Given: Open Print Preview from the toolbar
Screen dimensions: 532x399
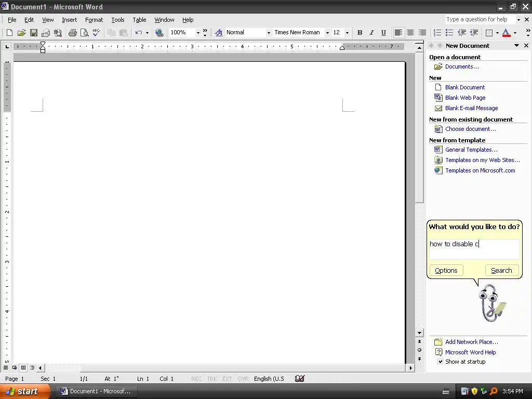Looking at the screenshot, I should (84, 33).
